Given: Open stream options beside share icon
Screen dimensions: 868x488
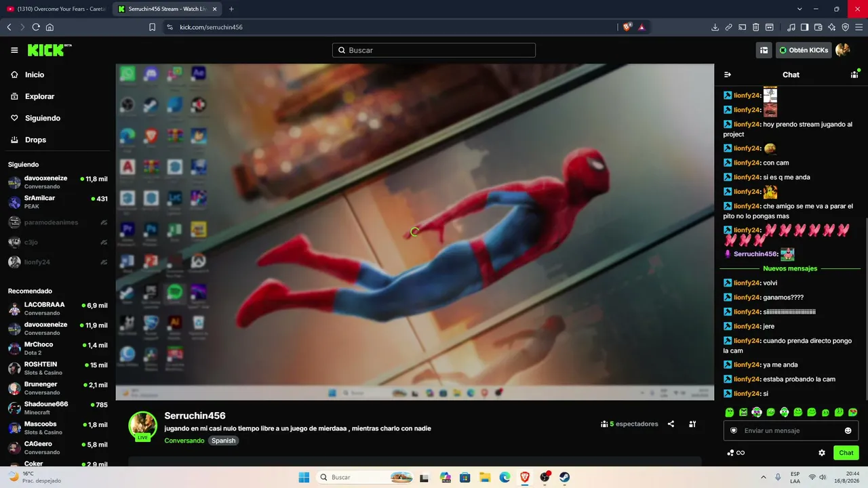Looking at the screenshot, I should 692,424.
